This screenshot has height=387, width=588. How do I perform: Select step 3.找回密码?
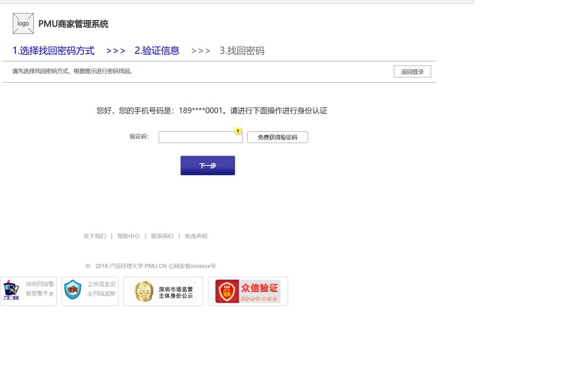point(243,50)
